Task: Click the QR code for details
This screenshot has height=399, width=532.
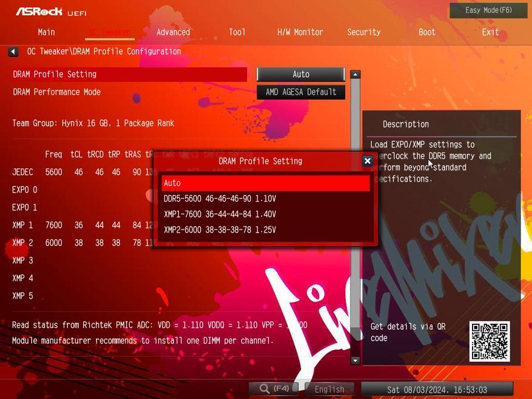Action: (490, 341)
